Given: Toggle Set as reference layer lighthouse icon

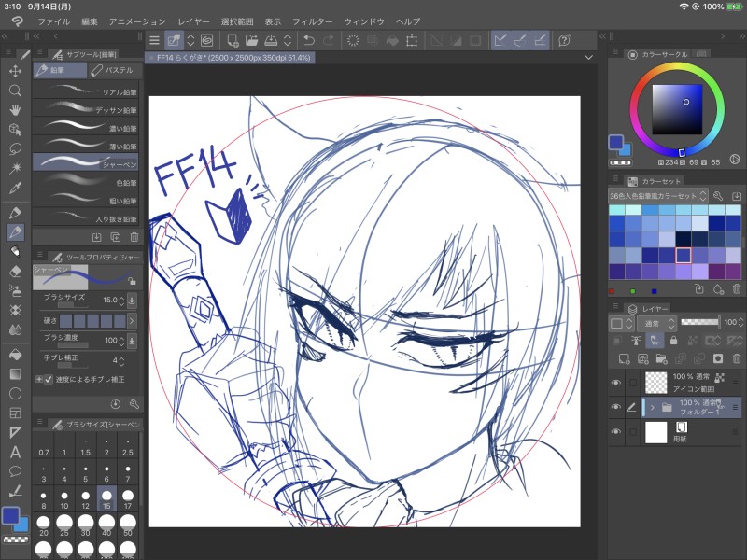Looking at the screenshot, I should (636, 340).
